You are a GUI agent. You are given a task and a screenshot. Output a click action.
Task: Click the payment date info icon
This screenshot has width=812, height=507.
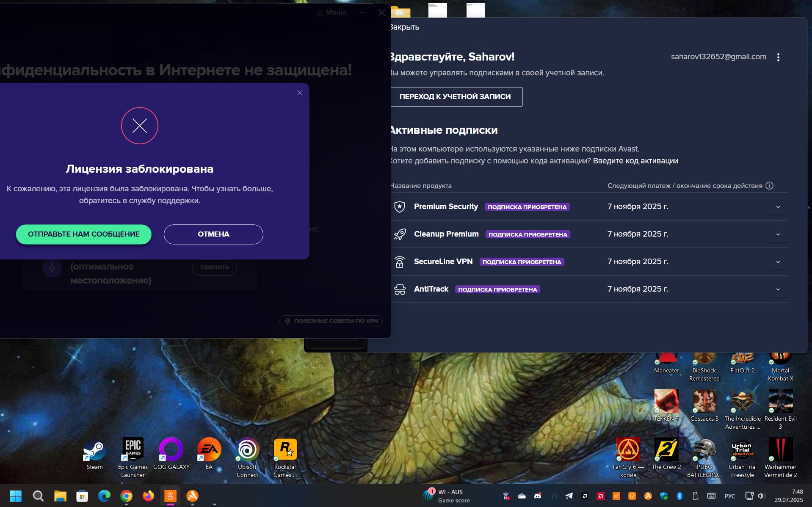[769, 186]
